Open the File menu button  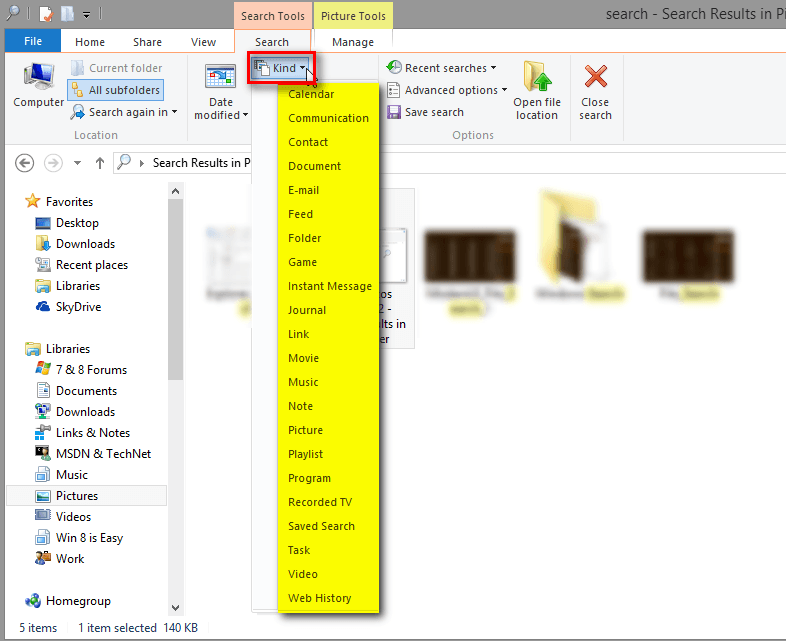pos(33,42)
